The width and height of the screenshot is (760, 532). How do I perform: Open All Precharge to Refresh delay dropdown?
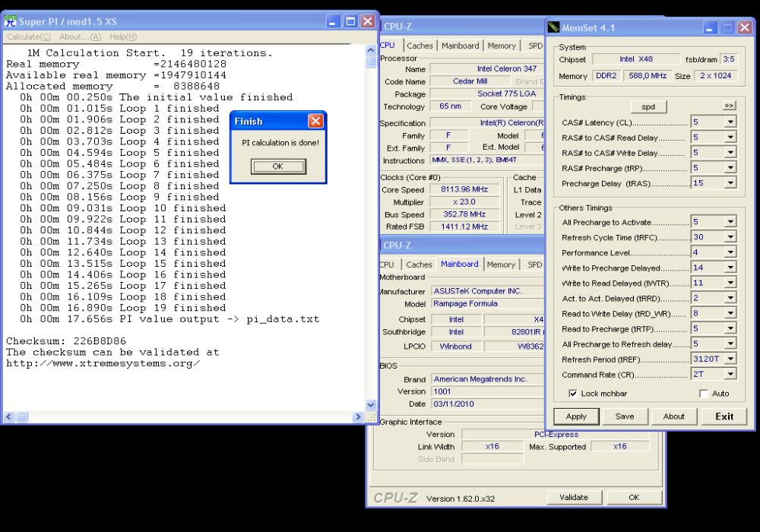730,344
